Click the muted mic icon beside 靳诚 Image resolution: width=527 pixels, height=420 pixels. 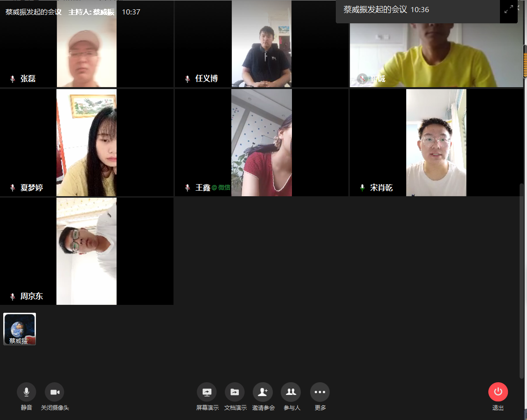pos(362,79)
